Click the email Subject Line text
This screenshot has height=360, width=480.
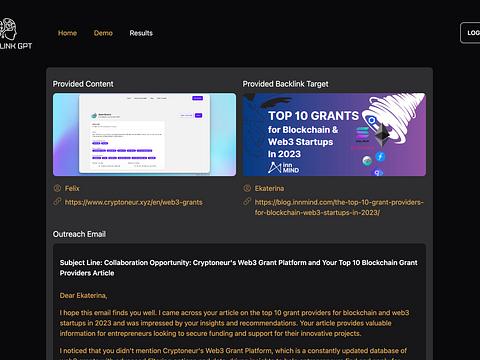(x=239, y=268)
